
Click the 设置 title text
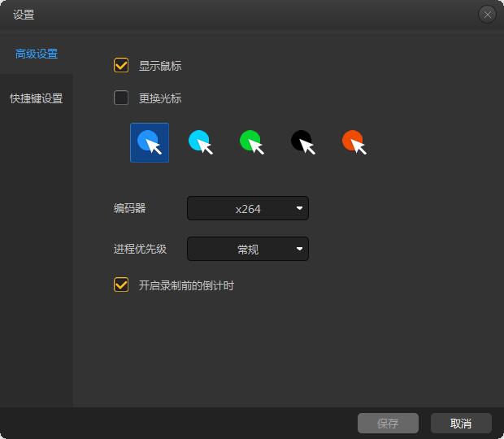point(24,15)
